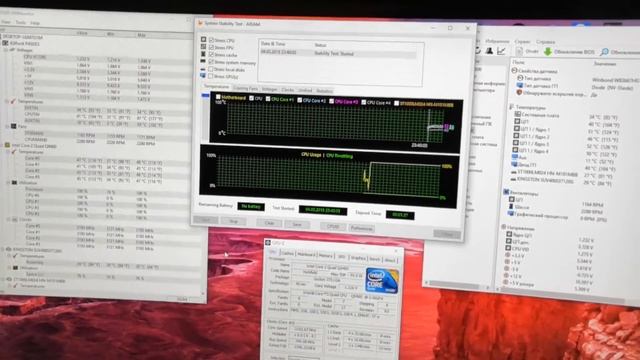
Task: Collapse the Clocks node in HWMonitor
Action: tap(8, 219)
